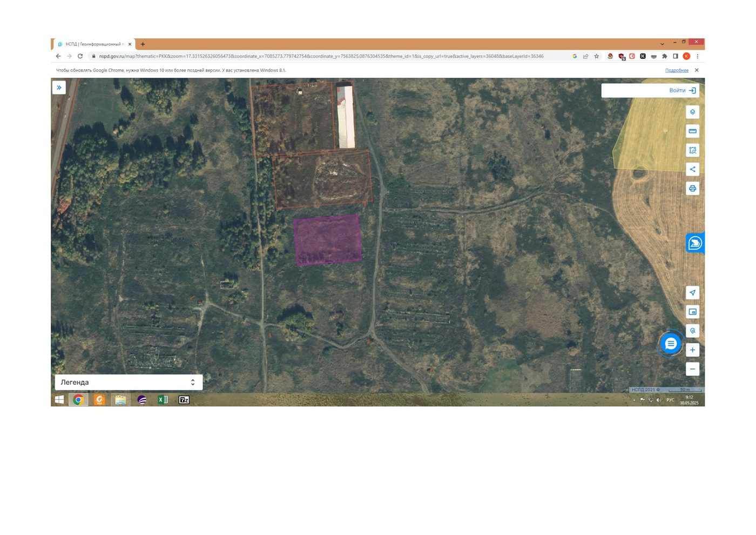Viewport: 756px width, 535px height.
Task: Open the Подробнее link
Action: pyautogui.click(x=677, y=70)
